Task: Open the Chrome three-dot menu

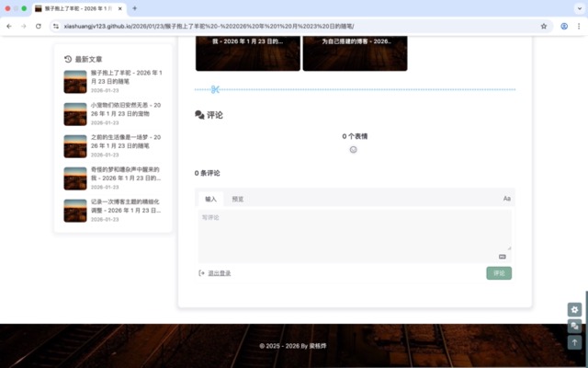Action: [579, 26]
